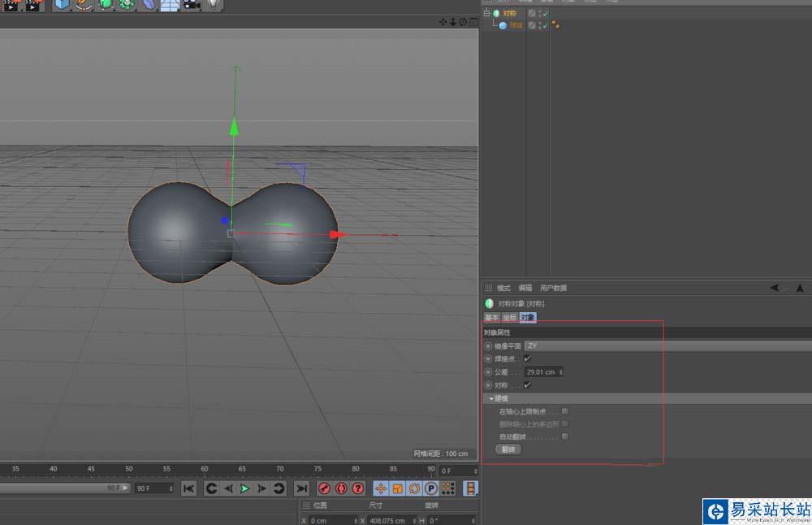Click the 公差 value stepper arrows
The height and width of the screenshot is (525, 812).
point(560,371)
